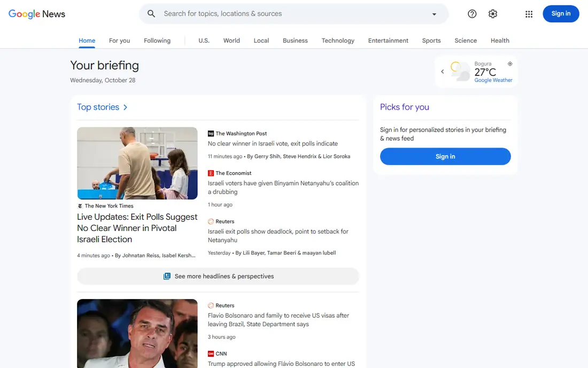Click 'The Washington Post' source name
The width and height of the screenshot is (588, 368).
pos(241,134)
